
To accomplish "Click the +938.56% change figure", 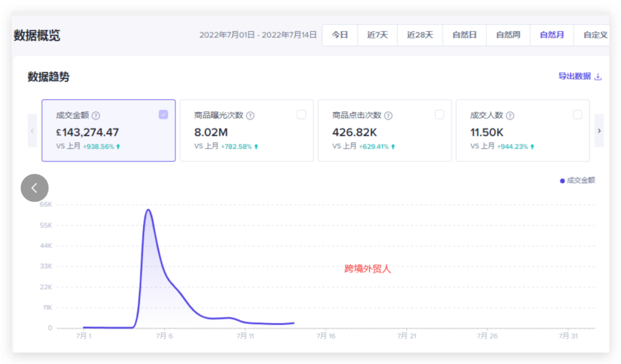I will coord(99,147).
